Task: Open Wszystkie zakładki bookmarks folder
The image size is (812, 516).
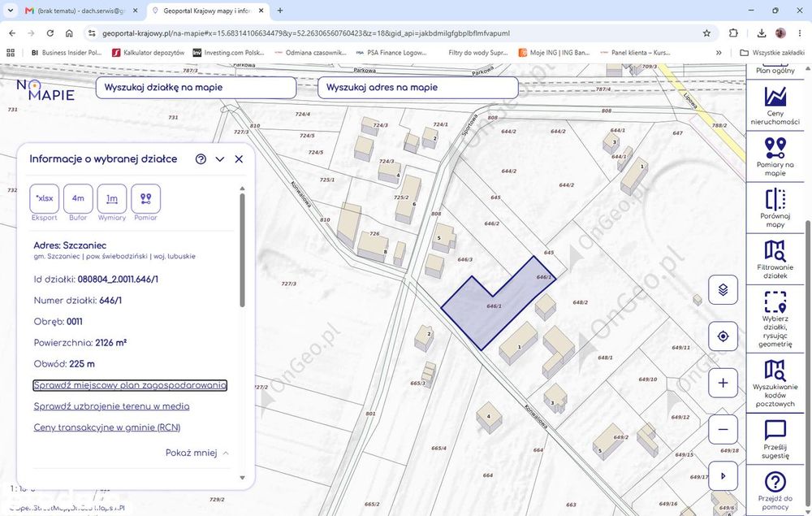Action: pyautogui.click(x=772, y=52)
